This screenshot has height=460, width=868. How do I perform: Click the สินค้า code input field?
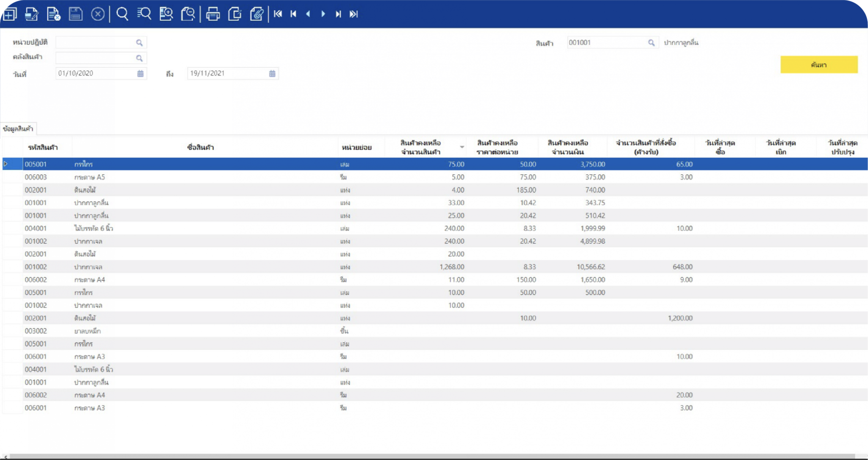(606, 42)
